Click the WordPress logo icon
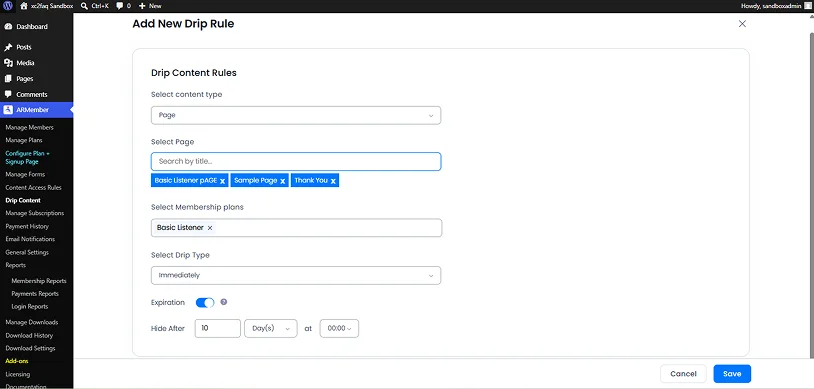Viewport: 814px width, 389px height. [8, 6]
